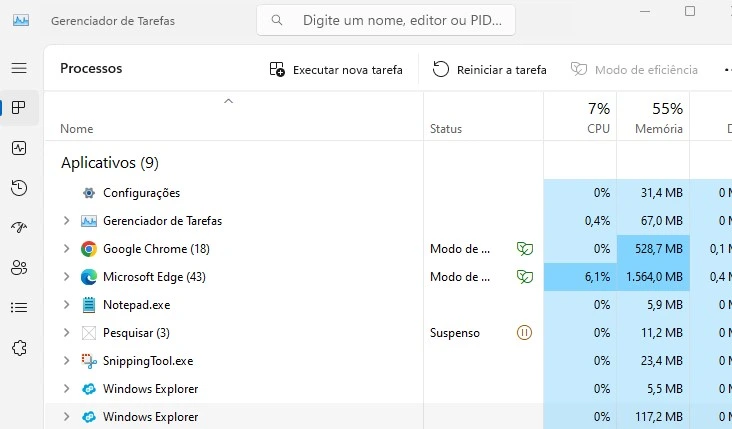Expand the Microsoft Edge (43) process group

click(x=66, y=277)
